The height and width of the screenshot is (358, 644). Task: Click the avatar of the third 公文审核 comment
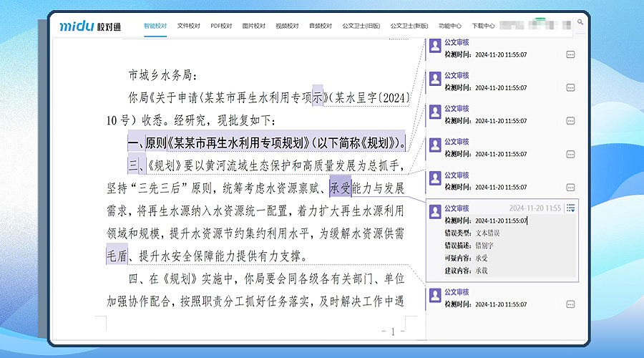pyautogui.click(x=435, y=112)
